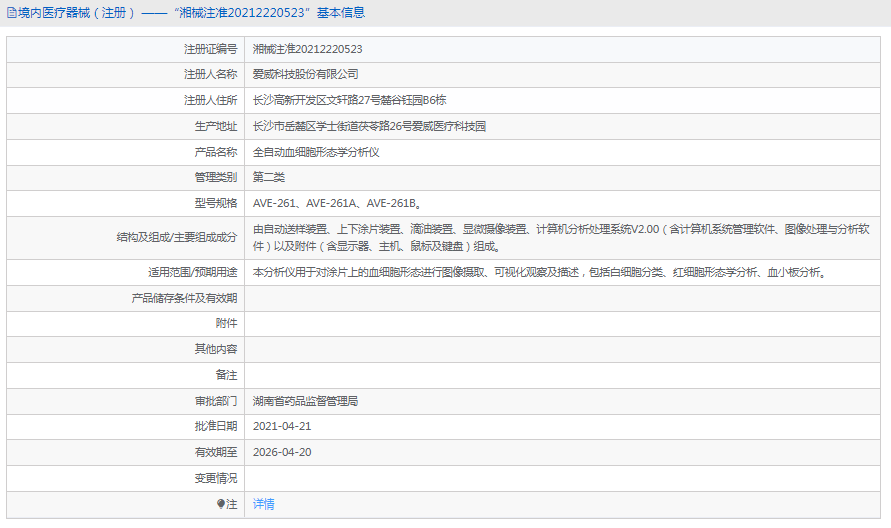This screenshot has height=528, width=891.
Task: Click the 管理类别 row label
Action: 216,177
